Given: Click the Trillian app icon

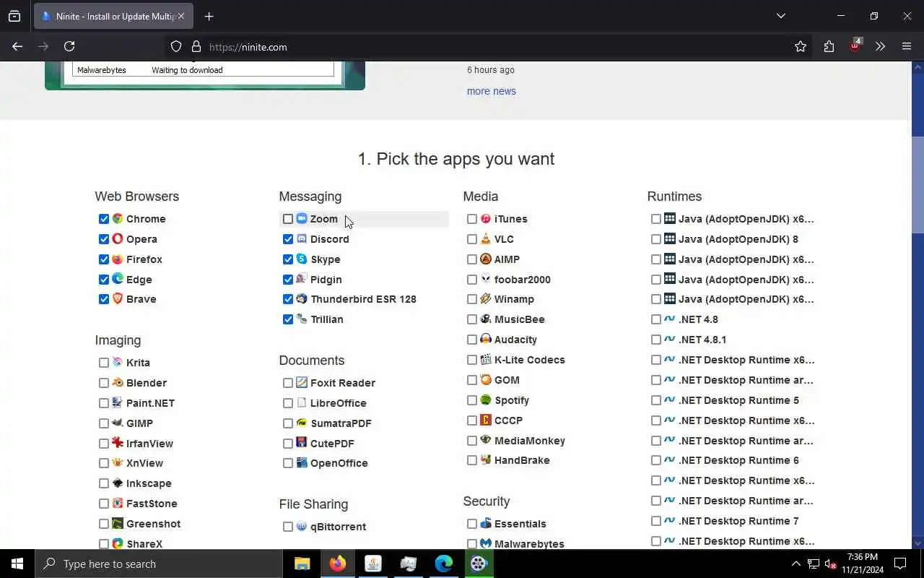Looking at the screenshot, I should point(302,319).
